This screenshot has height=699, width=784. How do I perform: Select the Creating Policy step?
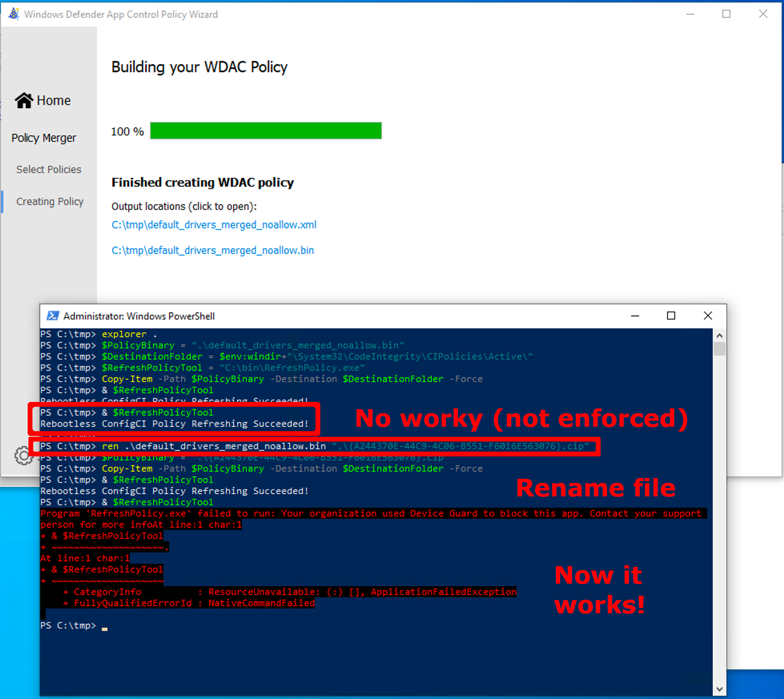click(50, 201)
